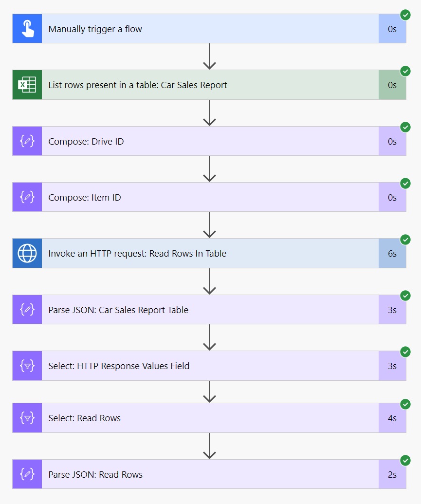Click the Select: Read Rows filter icon
The image size is (421, 504).
(27, 418)
